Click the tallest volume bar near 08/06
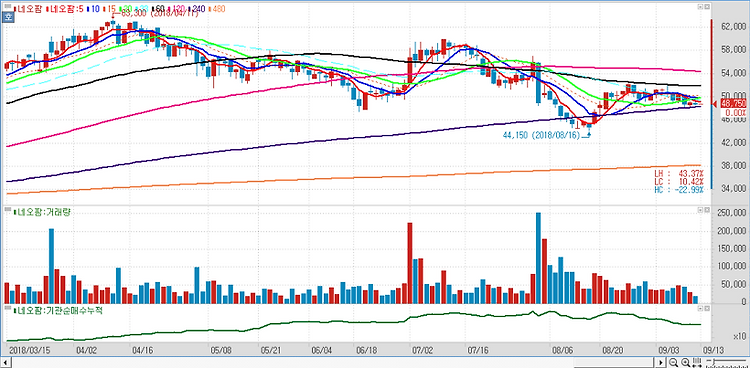Screen dimensions: 750x368 (539, 258)
